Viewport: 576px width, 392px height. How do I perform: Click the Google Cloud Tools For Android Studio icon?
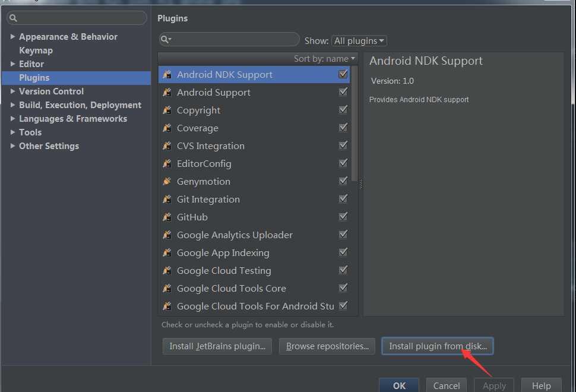click(167, 306)
